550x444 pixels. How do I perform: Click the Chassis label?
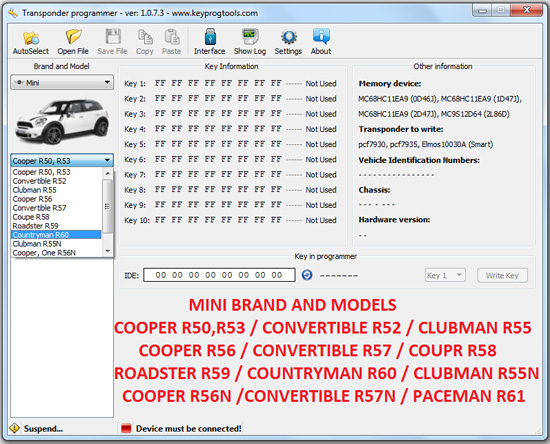coord(374,190)
